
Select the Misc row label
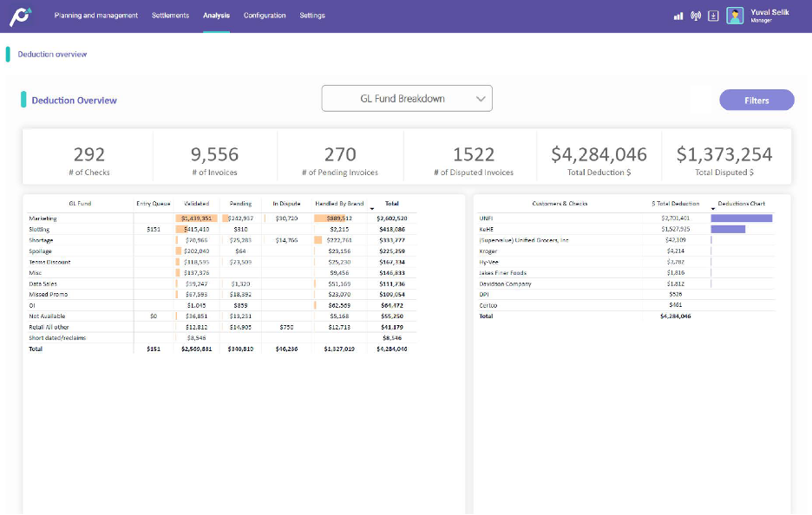36,273
